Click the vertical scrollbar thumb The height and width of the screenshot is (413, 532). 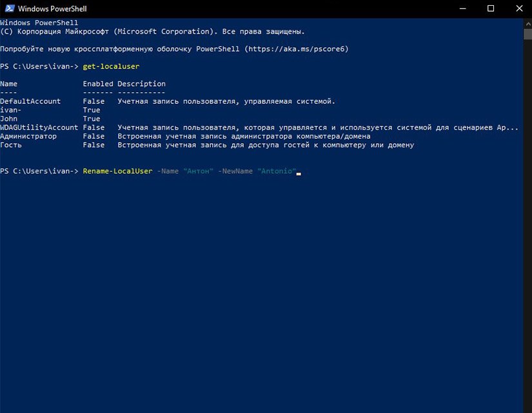click(x=528, y=34)
